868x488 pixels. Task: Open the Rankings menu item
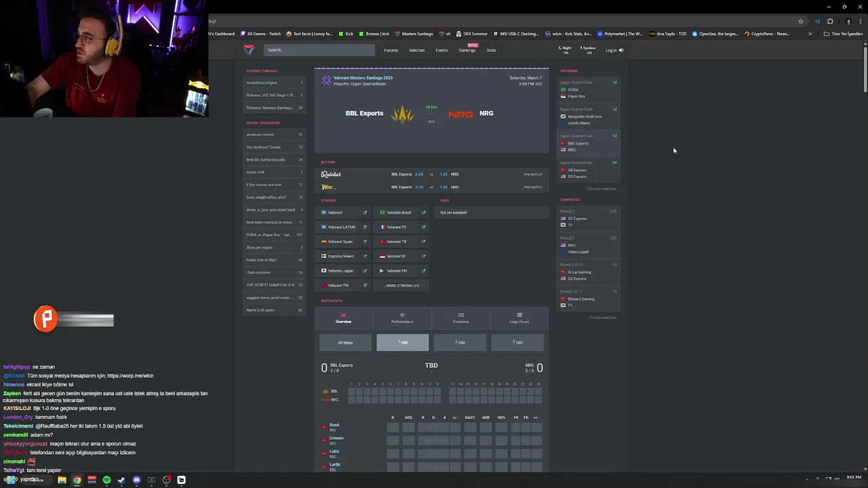467,50
